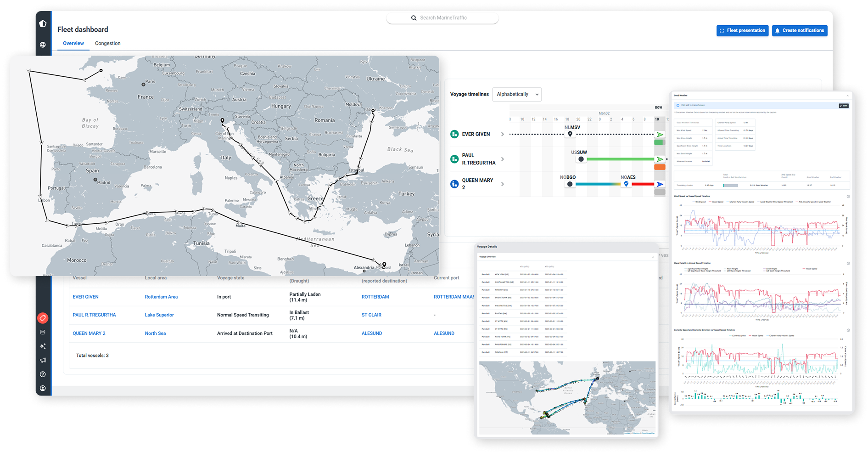Open the North Sea link

coord(155,333)
